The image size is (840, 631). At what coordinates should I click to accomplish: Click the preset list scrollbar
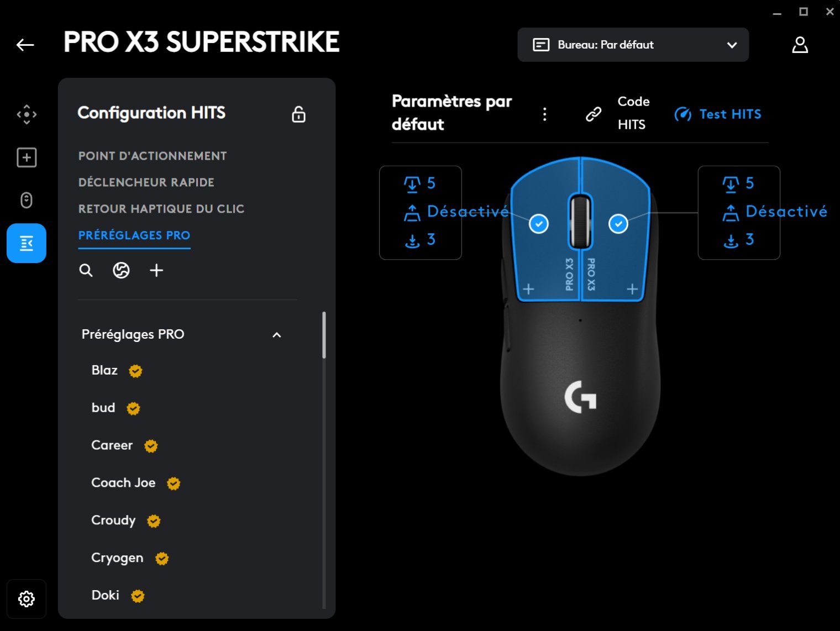coord(324,335)
